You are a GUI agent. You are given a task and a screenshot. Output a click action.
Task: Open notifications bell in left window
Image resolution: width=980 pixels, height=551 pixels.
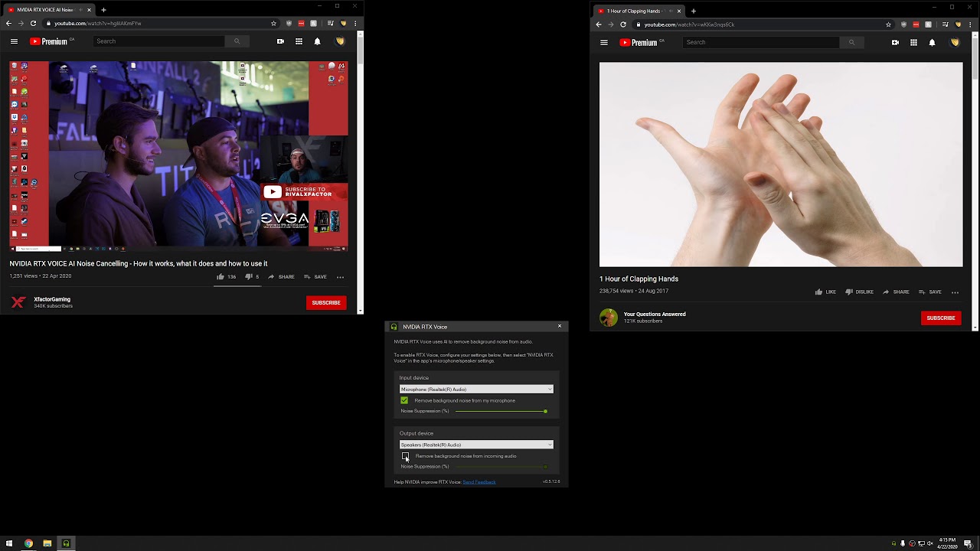point(317,41)
